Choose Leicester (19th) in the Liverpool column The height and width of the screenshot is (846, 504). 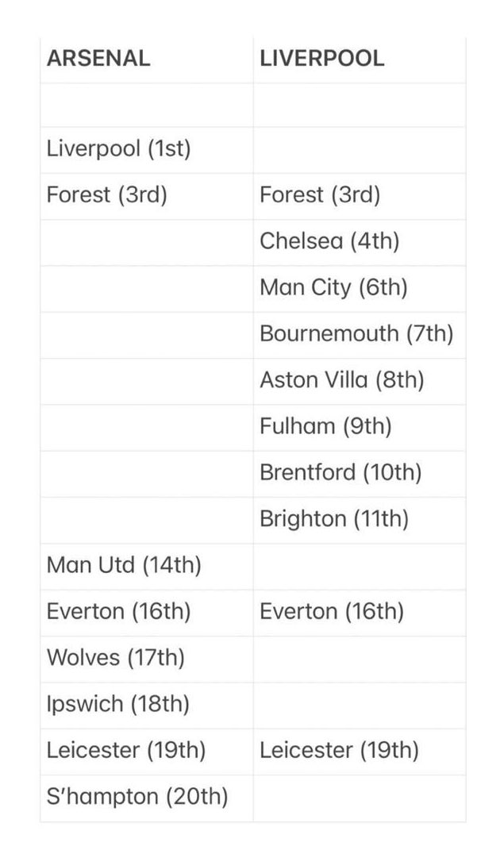coord(339,750)
